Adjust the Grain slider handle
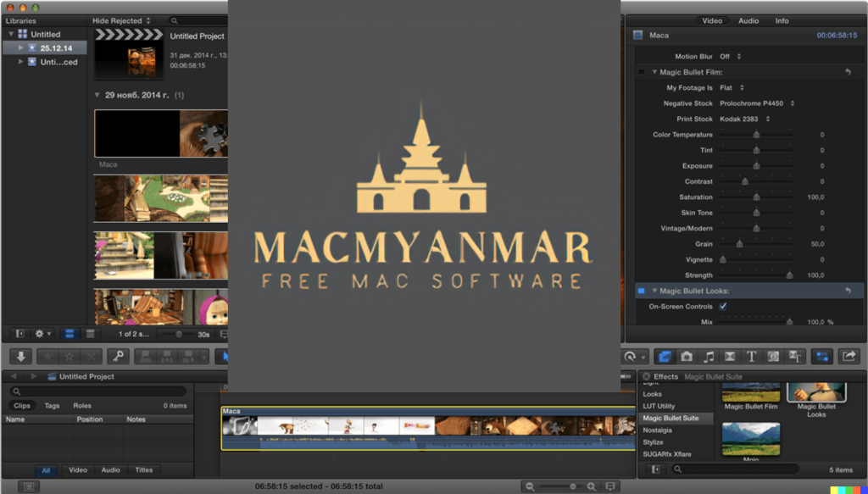 (x=739, y=244)
